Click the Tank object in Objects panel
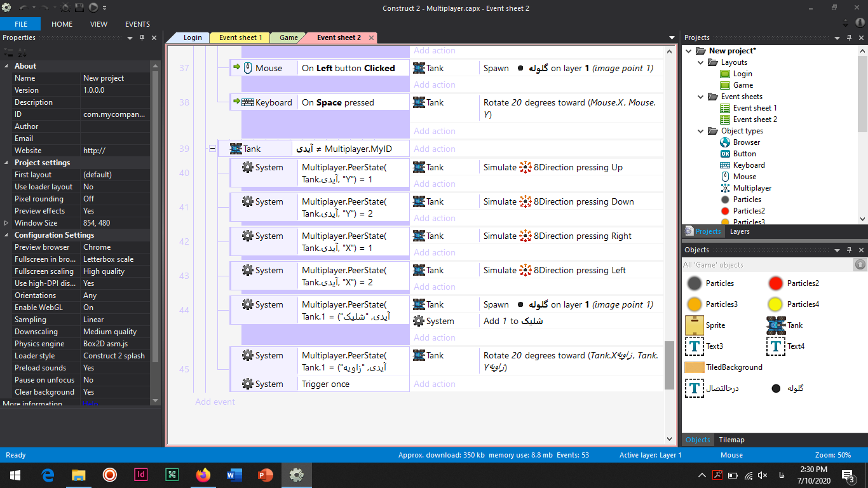The width and height of the screenshot is (868, 488). [794, 325]
